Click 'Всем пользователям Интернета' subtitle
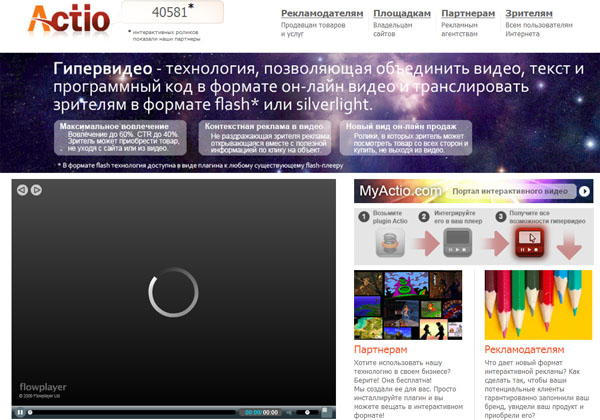The width and height of the screenshot is (600, 420). 539,29
